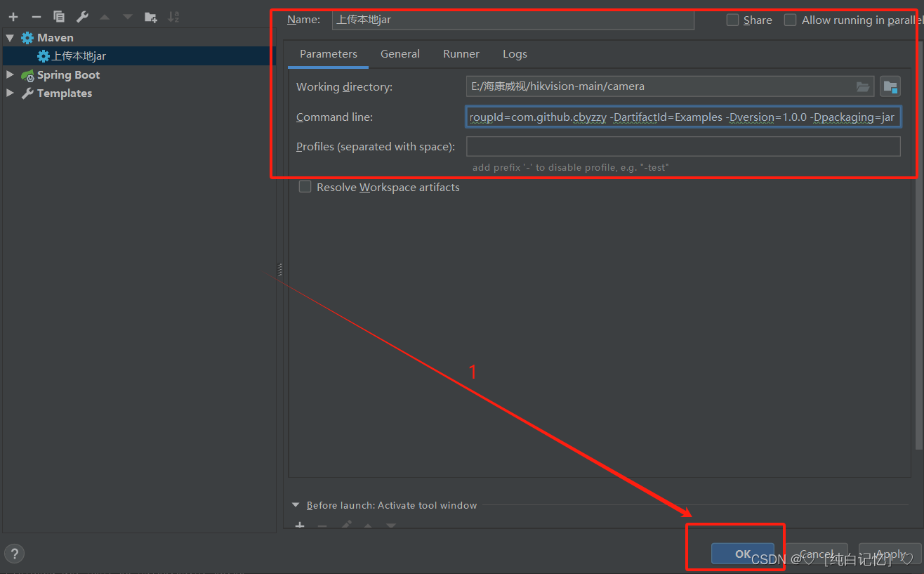Check Resolve Workspace artifacts option

305,187
